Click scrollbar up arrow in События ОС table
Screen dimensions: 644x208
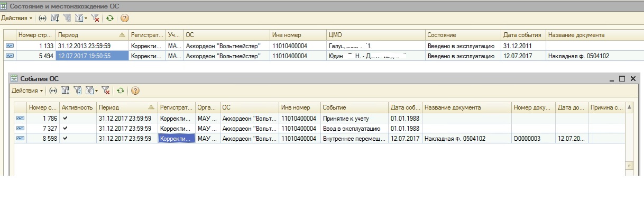(629, 107)
